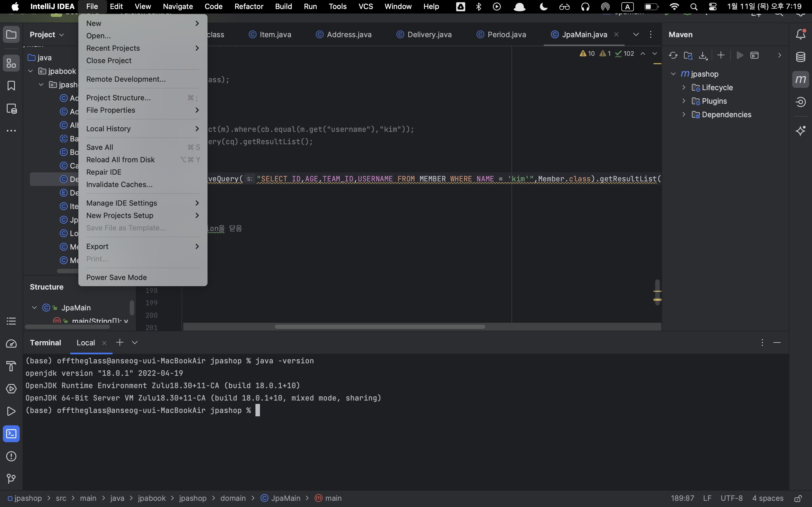
Task: Open the Notifications bell icon
Action: click(801, 34)
